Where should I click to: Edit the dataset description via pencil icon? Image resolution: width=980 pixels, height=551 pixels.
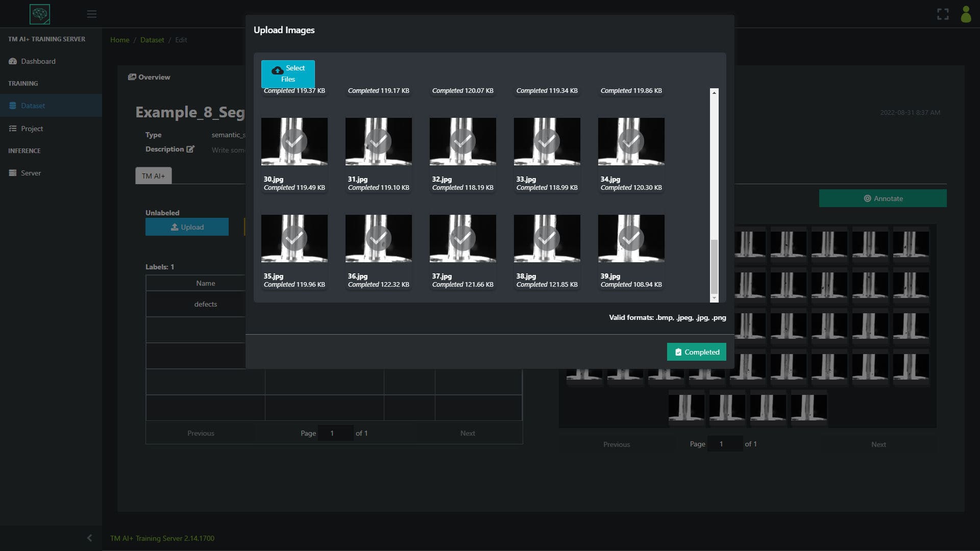[190, 149]
